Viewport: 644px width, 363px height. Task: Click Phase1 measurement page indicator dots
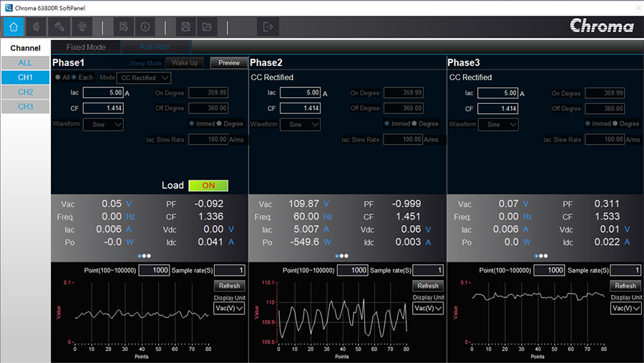pyautogui.click(x=144, y=256)
